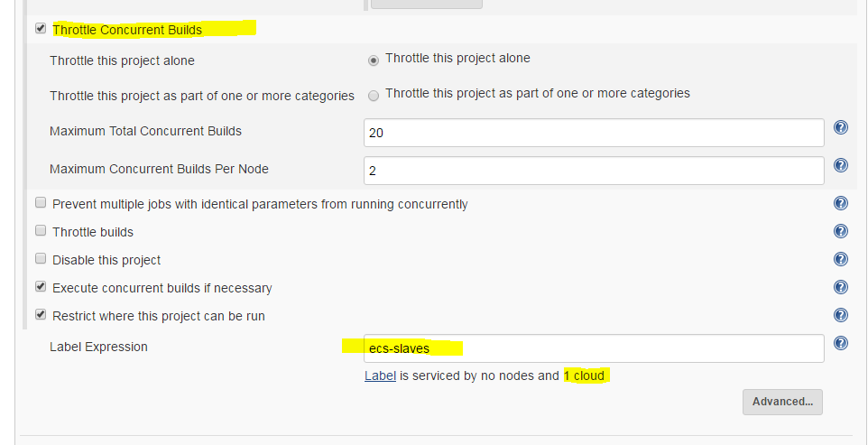The image size is (868, 445).
Task: View help for Restrict where project runs
Action: point(841,315)
